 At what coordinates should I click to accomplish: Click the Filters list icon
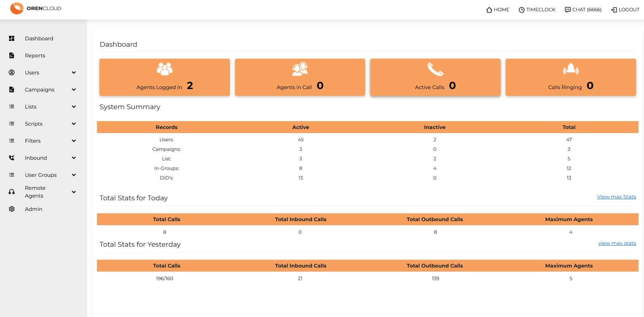pyautogui.click(x=12, y=141)
